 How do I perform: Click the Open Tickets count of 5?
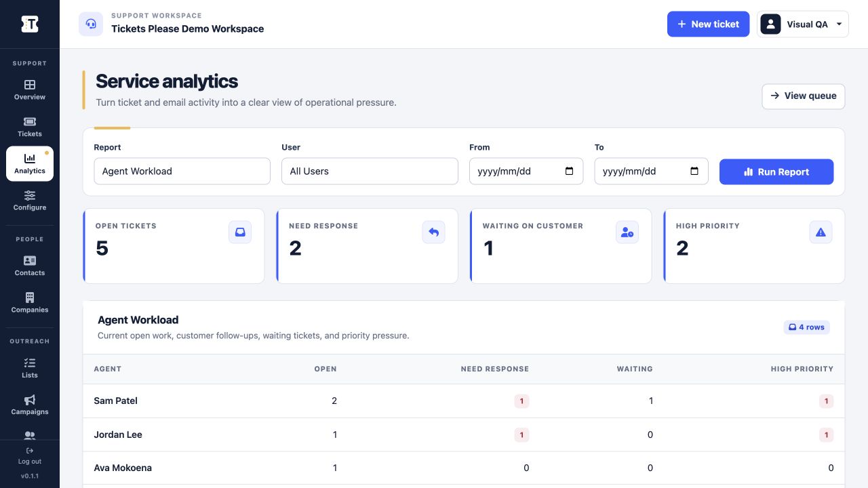coord(102,249)
